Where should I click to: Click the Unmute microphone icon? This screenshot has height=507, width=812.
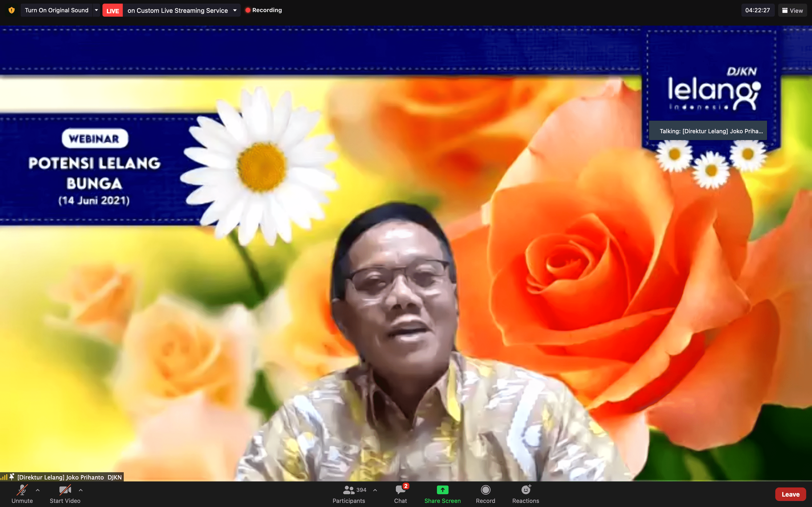tap(22, 490)
